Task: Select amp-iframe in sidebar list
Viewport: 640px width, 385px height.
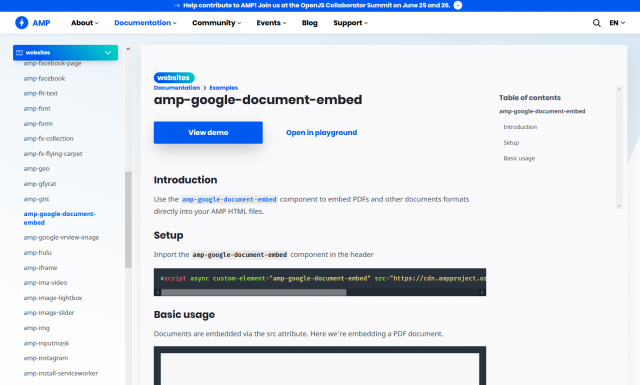Action: click(x=40, y=268)
